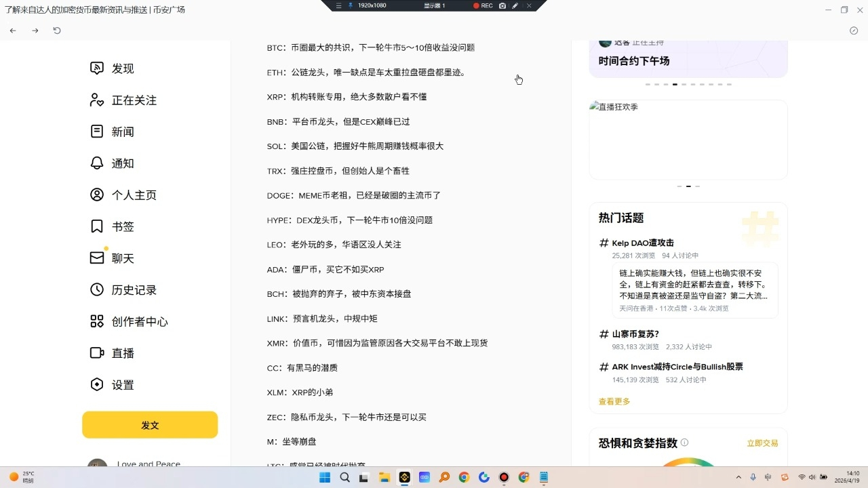Click the HYPE DEX龙头币 line

(x=350, y=220)
